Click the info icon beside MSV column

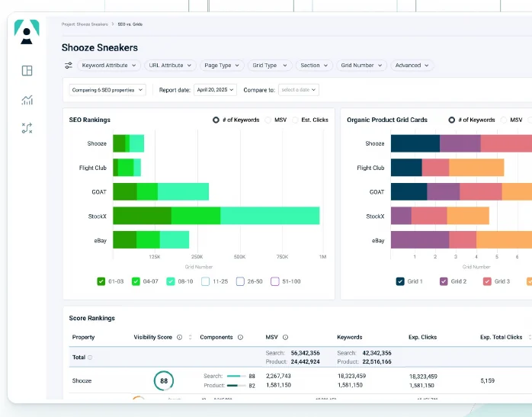(285, 337)
